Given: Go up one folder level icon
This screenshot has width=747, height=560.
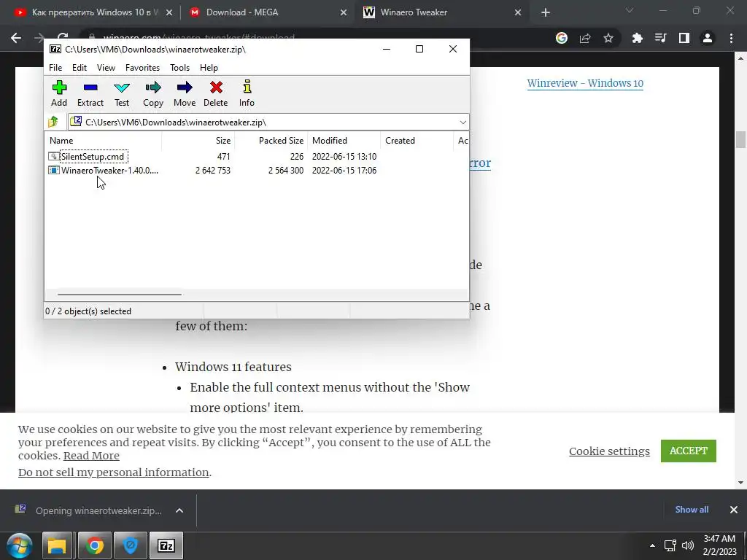Looking at the screenshot, I should (x=53, y=122).
